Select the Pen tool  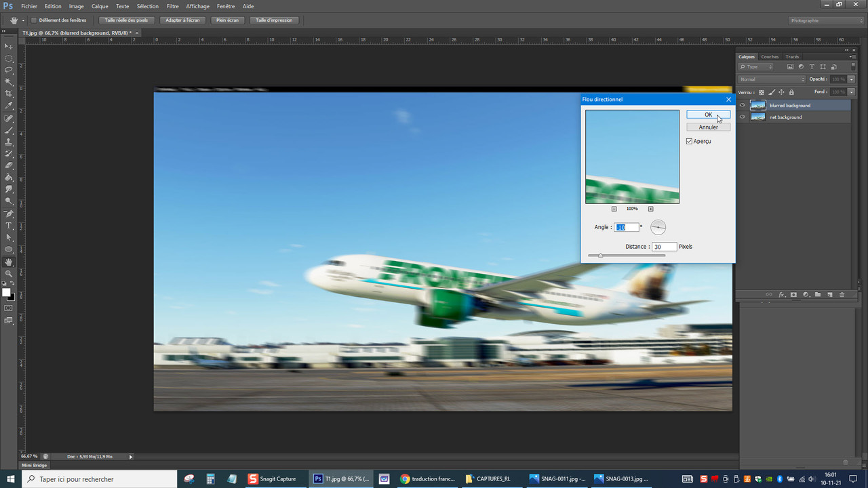pyautogui.click(x=9, y=214)
